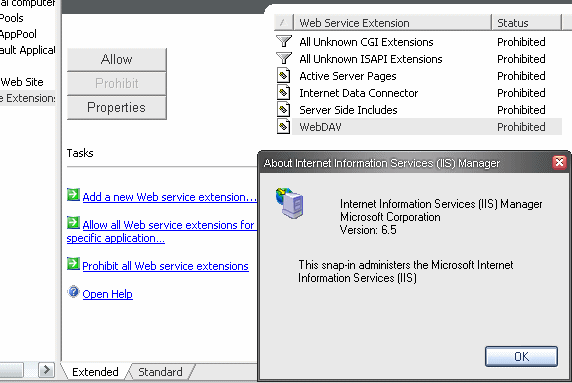This screenshot has height=383, width=572.
Task: Open extension Properties button
Action: tap(117, 108)
